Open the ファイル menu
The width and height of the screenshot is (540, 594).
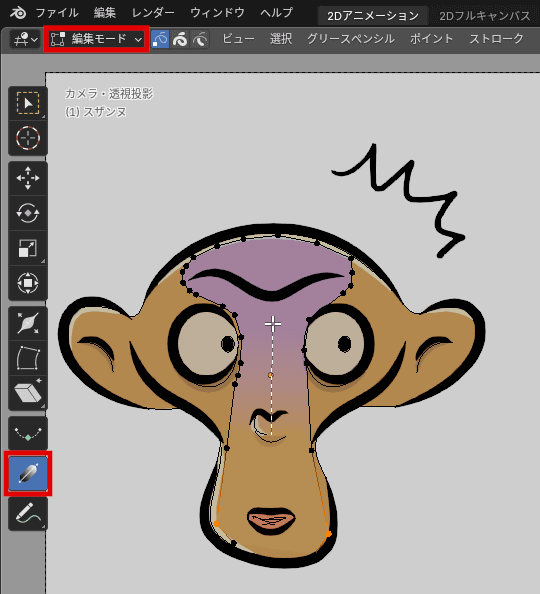coord(57,13)
